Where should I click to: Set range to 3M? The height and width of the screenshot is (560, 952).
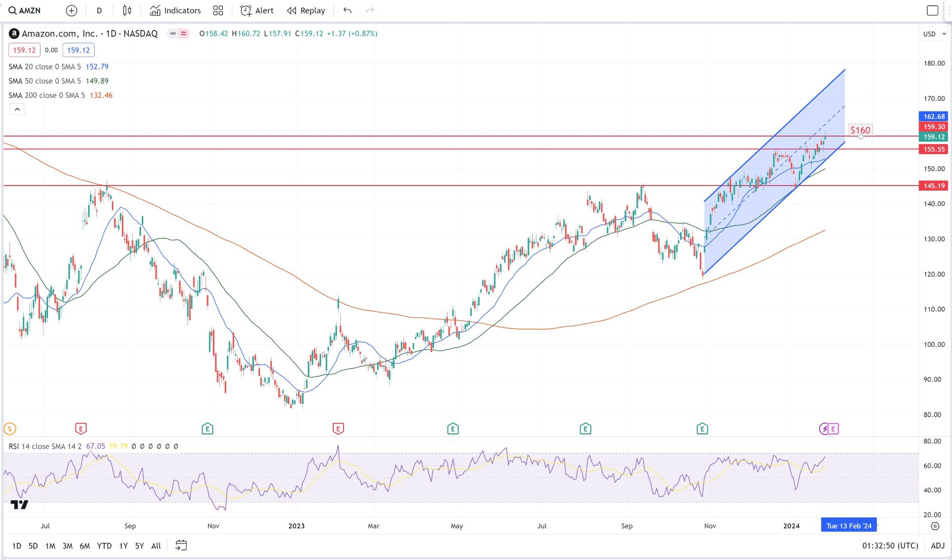[x=68, y=546]
